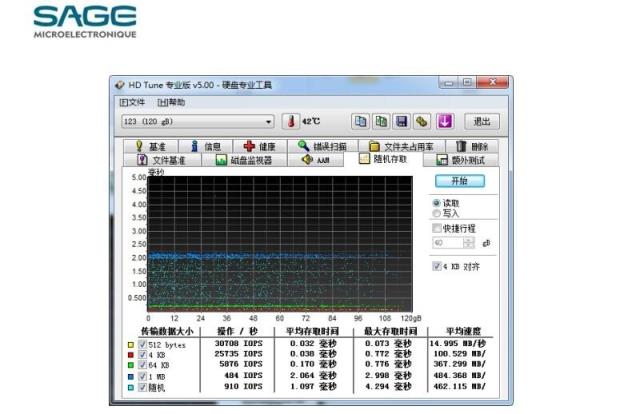Switch to the 磁盘监视器 disk monitor tab
Image resolution: width=640 pixels, height=414 pixels.
(x=244, y=160)
